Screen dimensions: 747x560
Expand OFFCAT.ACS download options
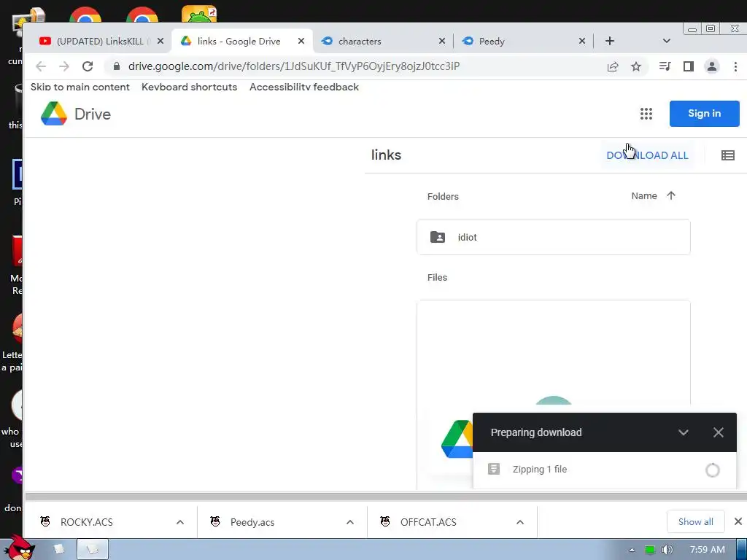520,522
